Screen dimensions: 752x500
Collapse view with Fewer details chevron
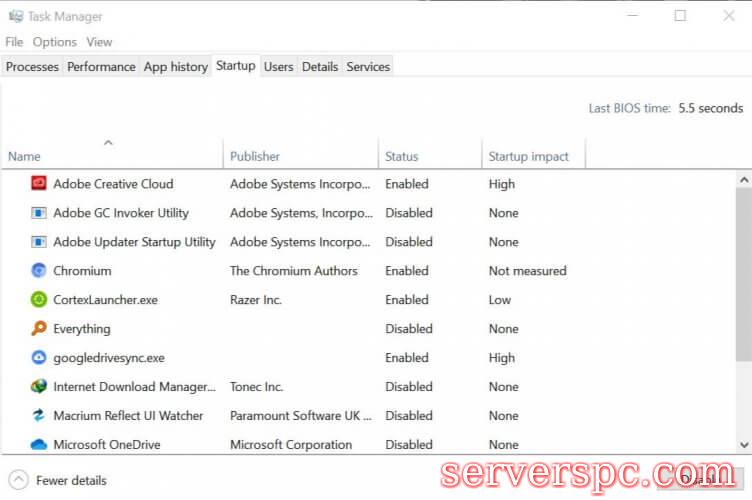(18, 480)
